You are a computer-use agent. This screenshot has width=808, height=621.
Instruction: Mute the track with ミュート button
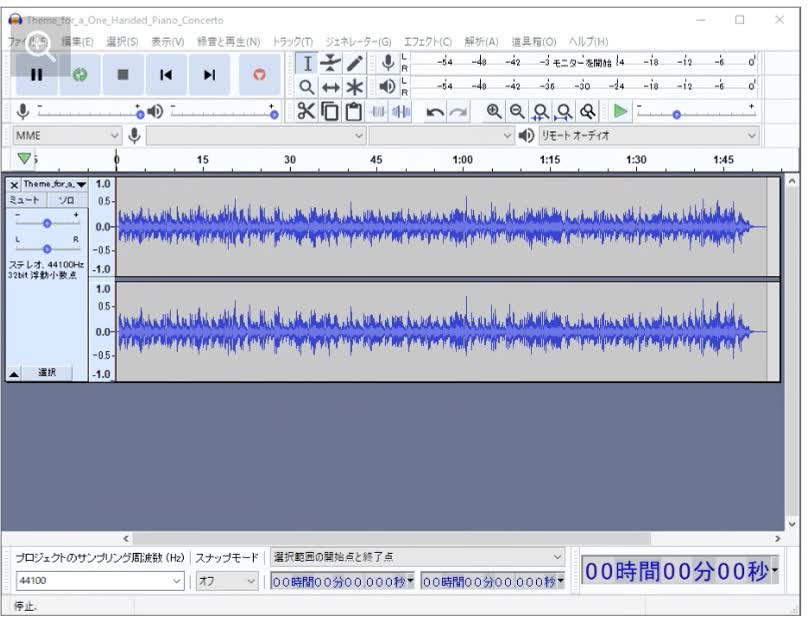click(26, 200)
